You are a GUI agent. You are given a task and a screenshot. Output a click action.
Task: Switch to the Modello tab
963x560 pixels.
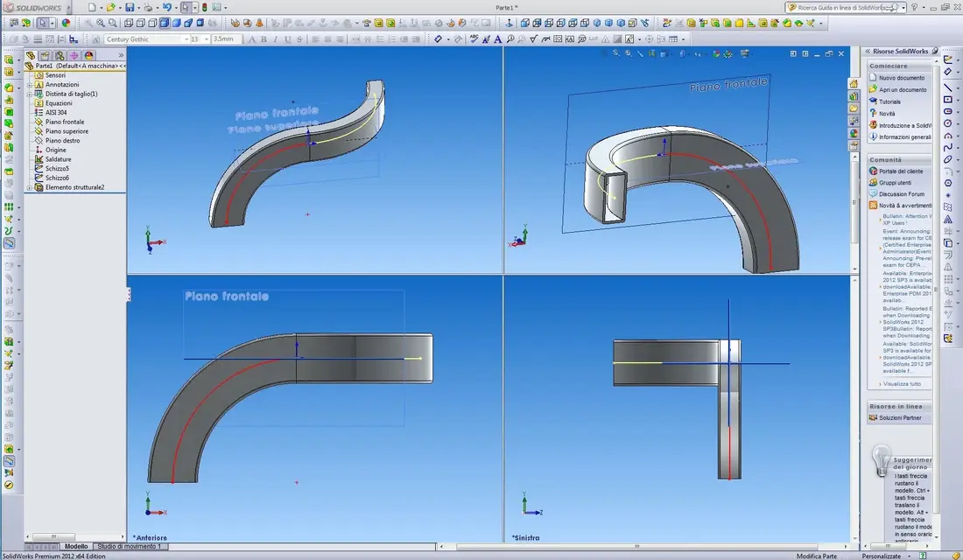76,546
